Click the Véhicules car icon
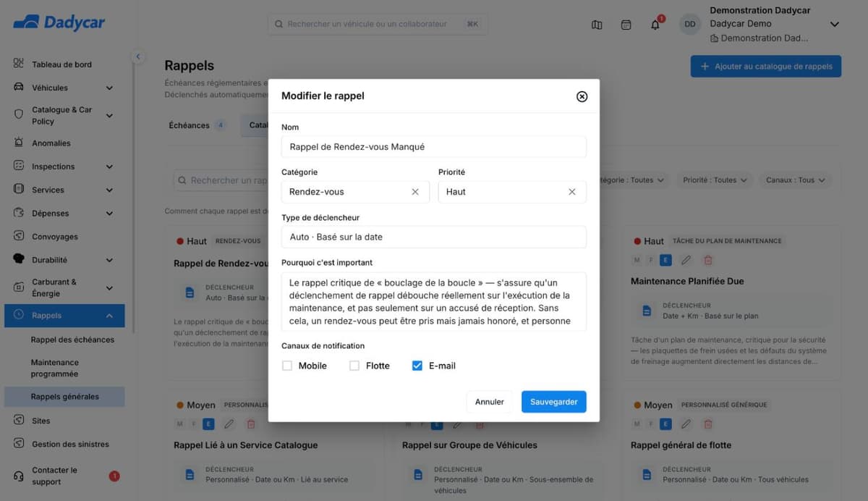This screenshot has width=868, height=501. (19, 88)
